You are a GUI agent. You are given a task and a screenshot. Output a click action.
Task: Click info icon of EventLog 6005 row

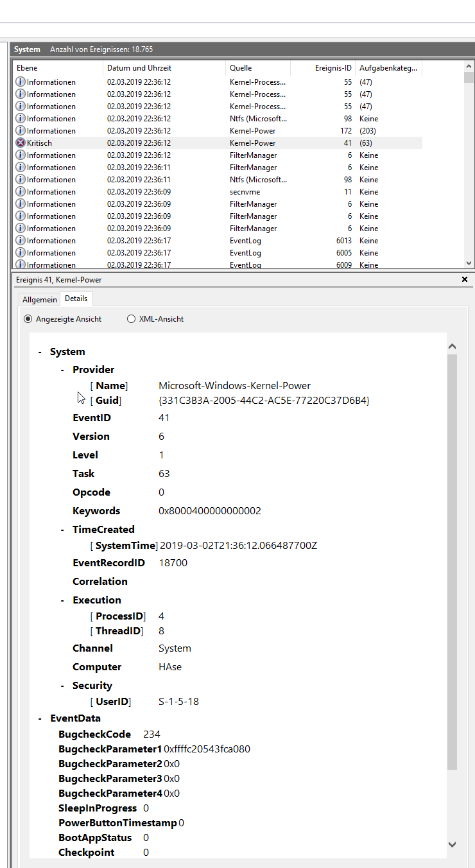click(21, 253)
